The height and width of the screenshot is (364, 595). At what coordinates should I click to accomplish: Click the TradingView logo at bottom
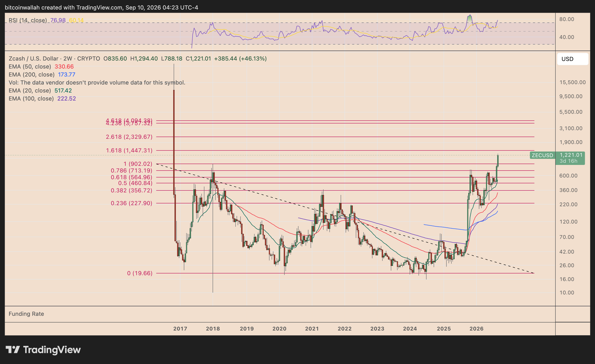43,350
